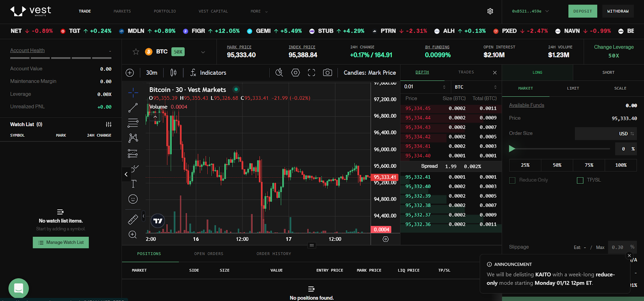Select the zoom in tool
644x301 pixels.
(x=133, y=235)
